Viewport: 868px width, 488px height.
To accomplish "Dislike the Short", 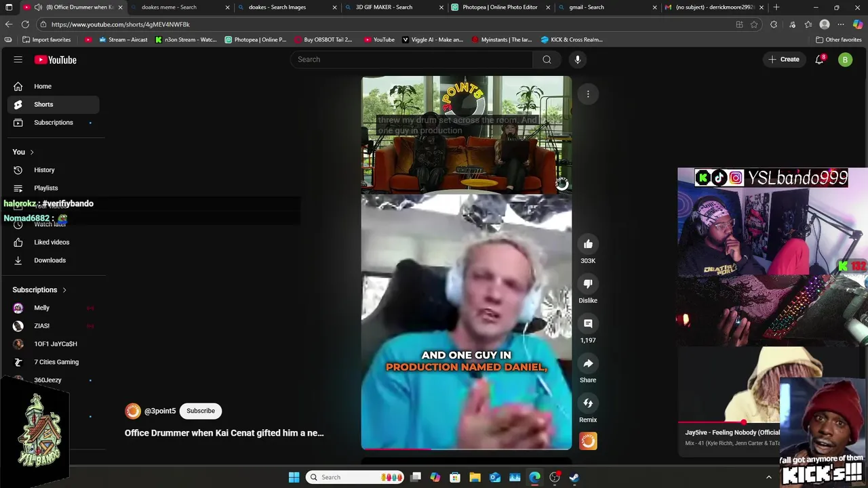I will [588, 284].
